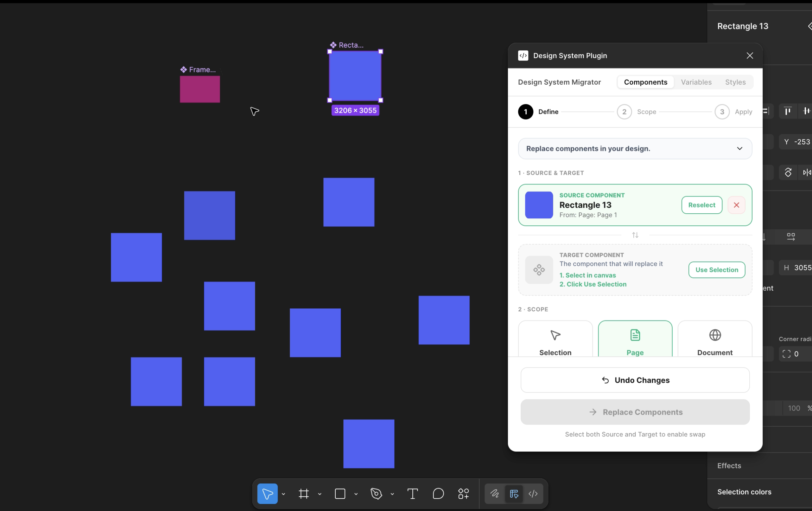Choose the Page scope option
812x511 pixels.
coord(635,339)
